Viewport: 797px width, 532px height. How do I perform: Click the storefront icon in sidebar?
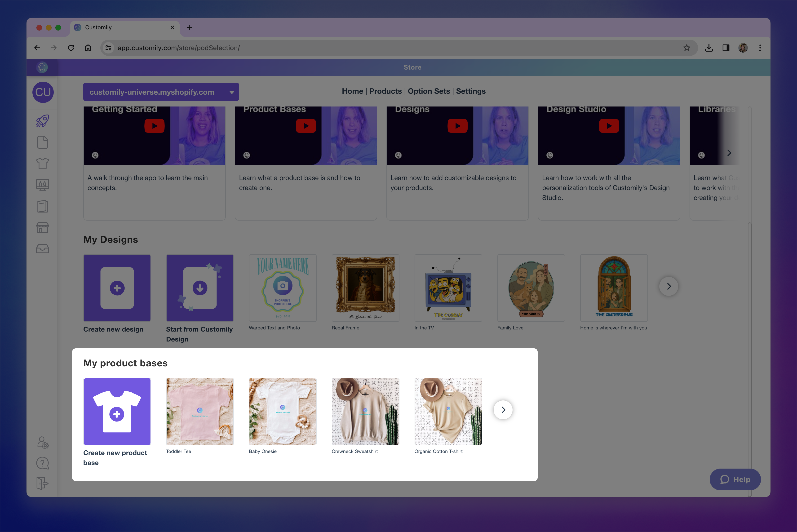42,227
